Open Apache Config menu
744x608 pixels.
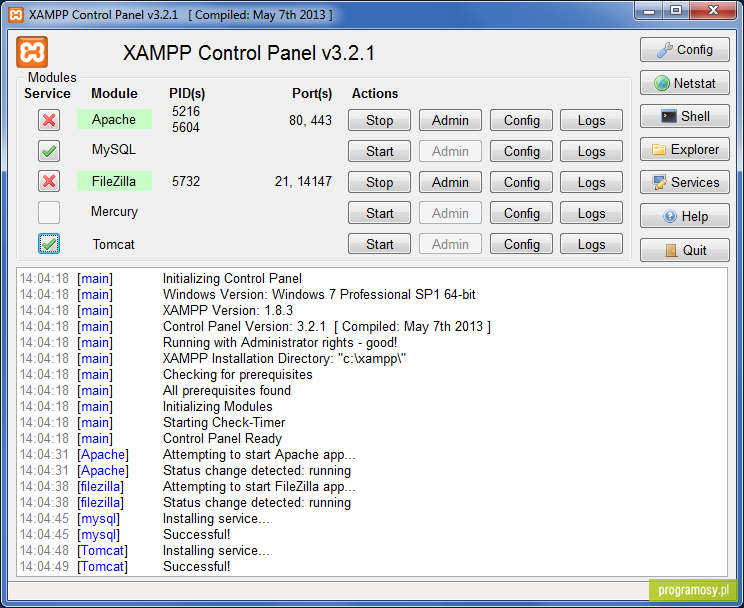[x=521, y=120]
